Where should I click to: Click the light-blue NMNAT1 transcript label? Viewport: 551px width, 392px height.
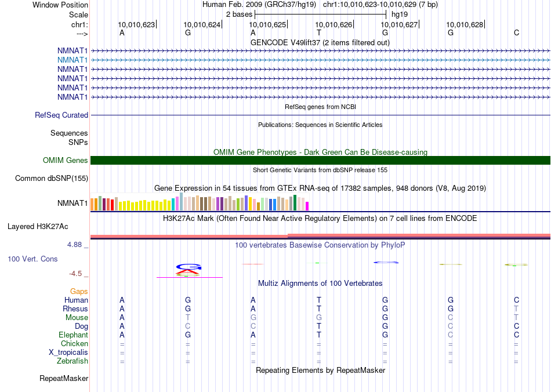(72, 60)
